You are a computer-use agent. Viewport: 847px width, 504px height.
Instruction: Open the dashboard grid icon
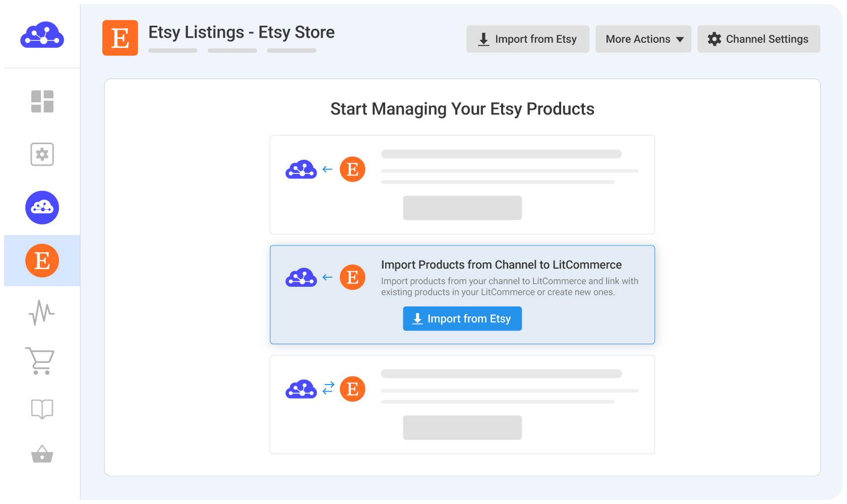pos(42,101)
